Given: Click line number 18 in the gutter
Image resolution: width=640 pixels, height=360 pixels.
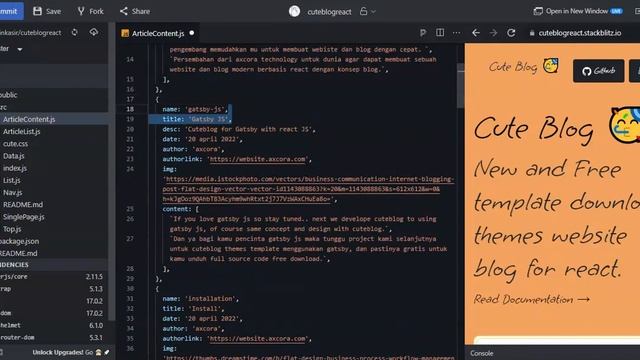Looking at the screenshot, I should coord(130,109).
